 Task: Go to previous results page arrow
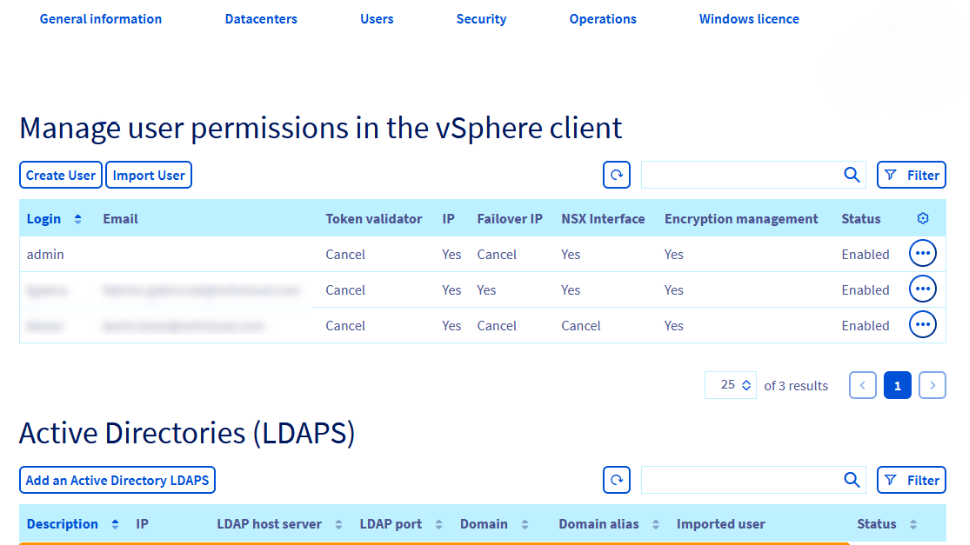coord(863,385)
